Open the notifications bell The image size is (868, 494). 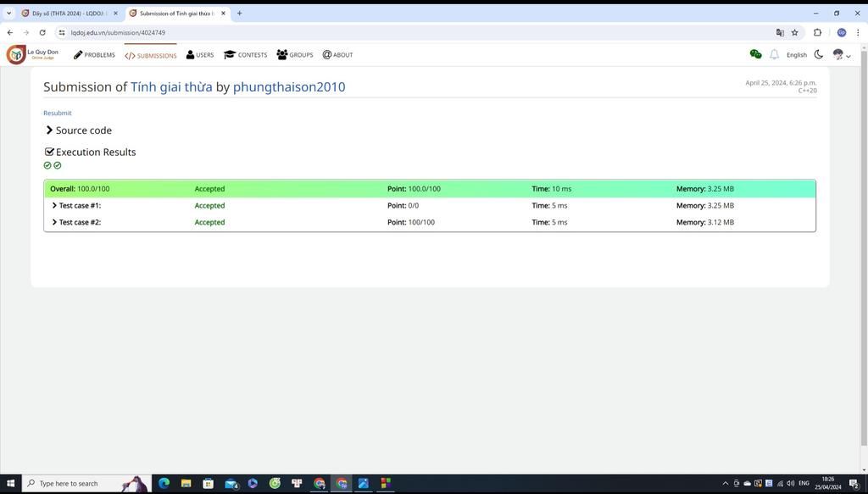pyautogui.click(x=774, y=54)
